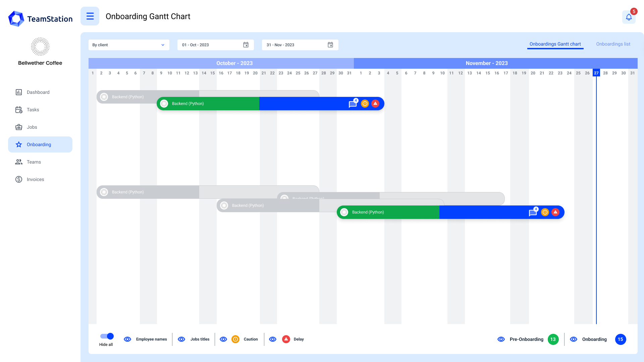
Task: Toggle Pre-Onboarding visibility eye
Action: (x=501, y=339)
